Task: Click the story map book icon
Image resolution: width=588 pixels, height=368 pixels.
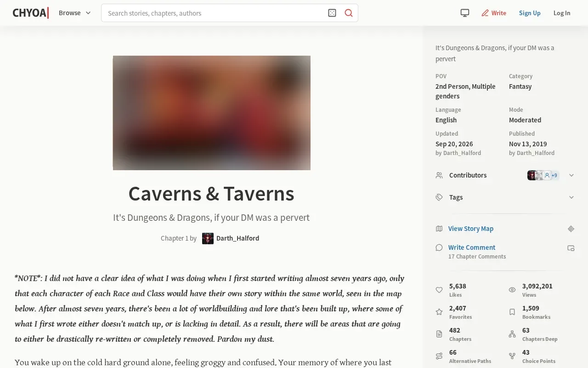Action: click(x=439, y=229)
